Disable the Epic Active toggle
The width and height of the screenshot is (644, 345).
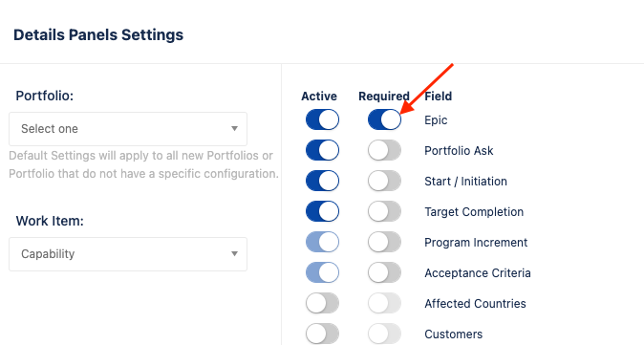click(322, 119)
